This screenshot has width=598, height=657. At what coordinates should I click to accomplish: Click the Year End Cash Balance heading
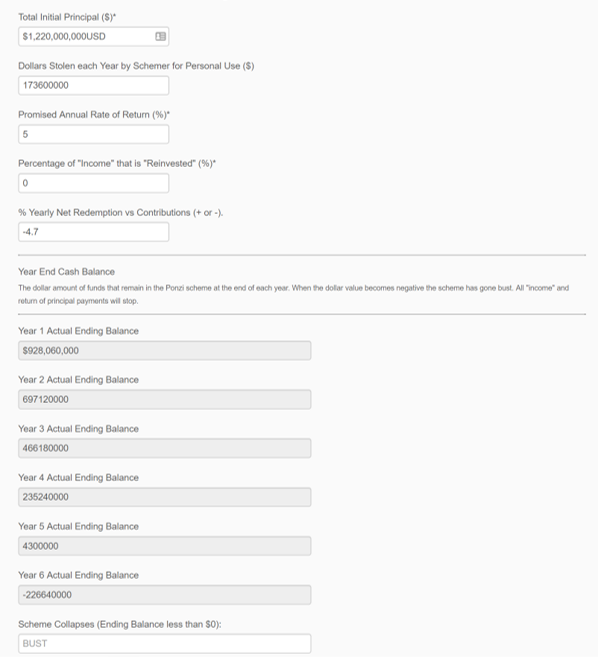point(66,272)
